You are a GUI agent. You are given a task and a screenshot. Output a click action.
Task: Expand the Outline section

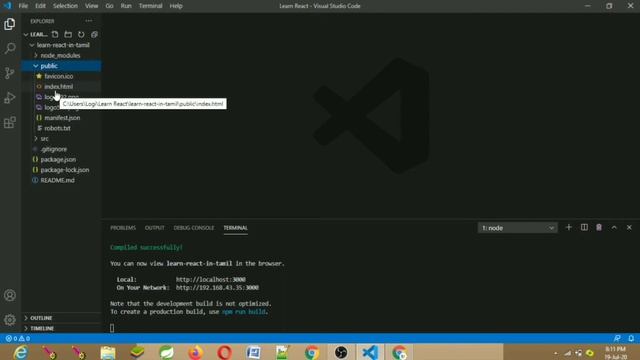[61, 318]
